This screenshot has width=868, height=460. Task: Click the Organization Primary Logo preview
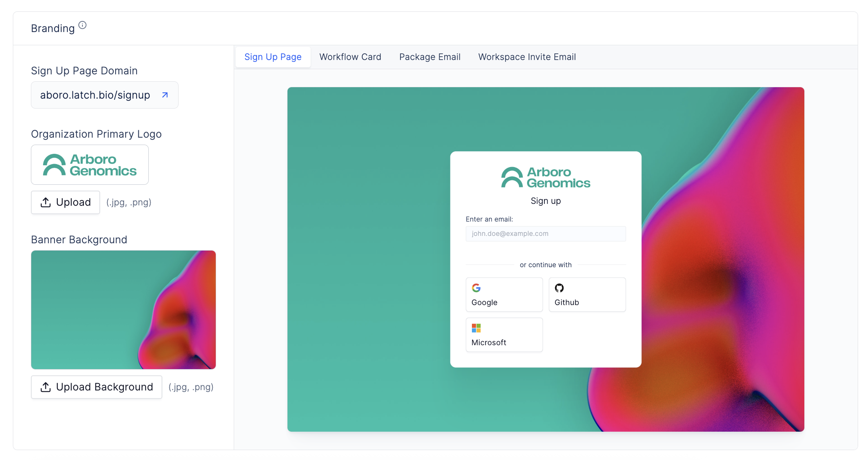click(90, 164)
